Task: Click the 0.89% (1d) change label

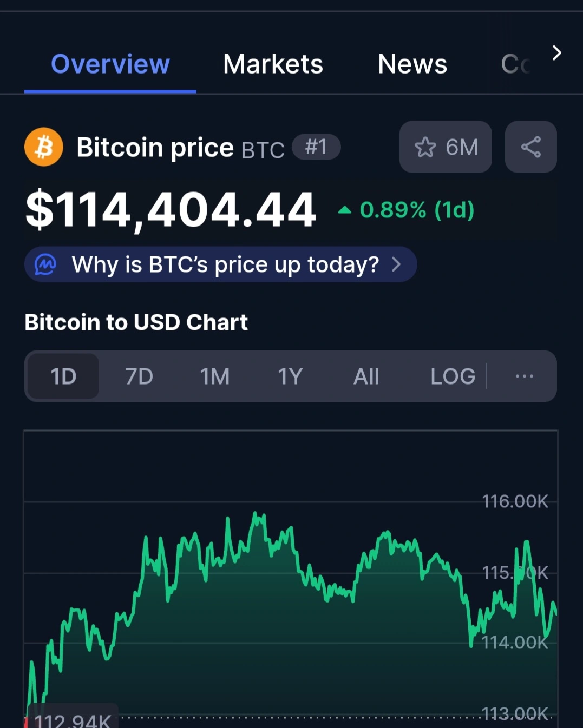Action: [x=417, y=210]
